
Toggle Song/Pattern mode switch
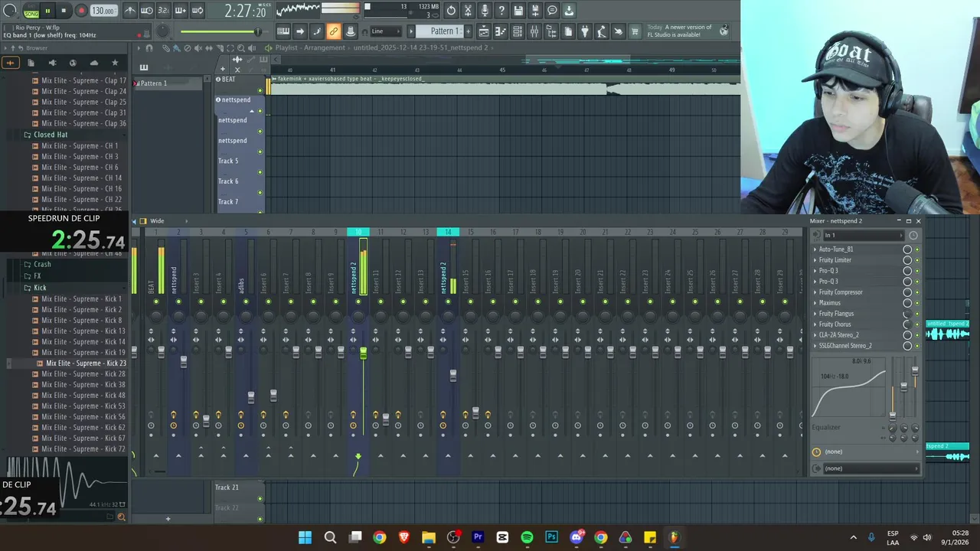[x=31, y=11]
